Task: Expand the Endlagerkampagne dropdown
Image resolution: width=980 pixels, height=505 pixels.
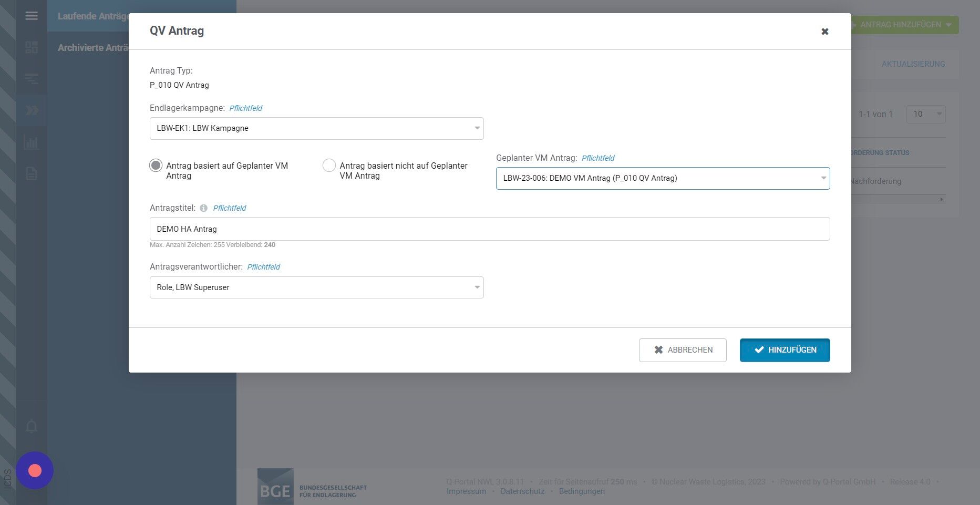Action: [x=316, y=128]
